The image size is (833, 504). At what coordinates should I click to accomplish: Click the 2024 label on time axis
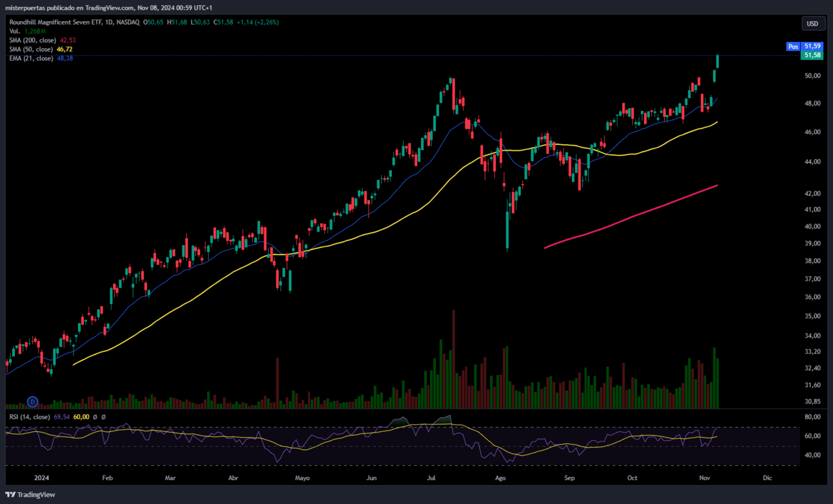pos(41,478)
